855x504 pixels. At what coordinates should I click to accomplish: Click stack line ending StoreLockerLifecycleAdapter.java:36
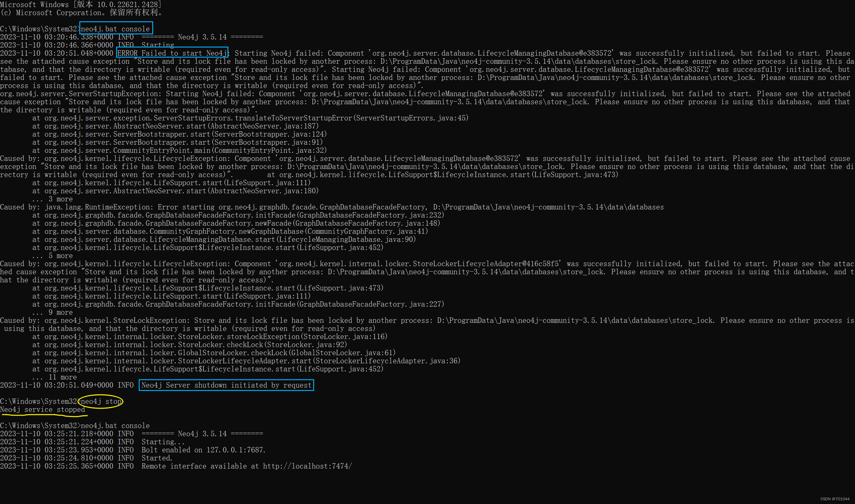(x=246, y=361)
